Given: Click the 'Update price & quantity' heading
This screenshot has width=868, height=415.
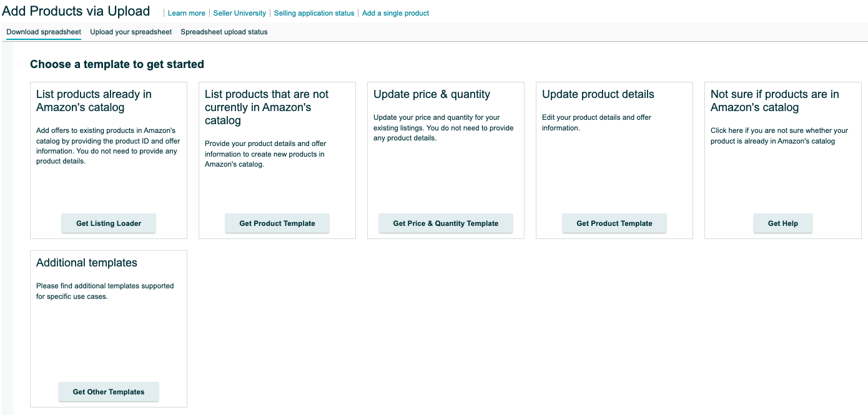Looking at the screenshot, I should tap(432, 94).
